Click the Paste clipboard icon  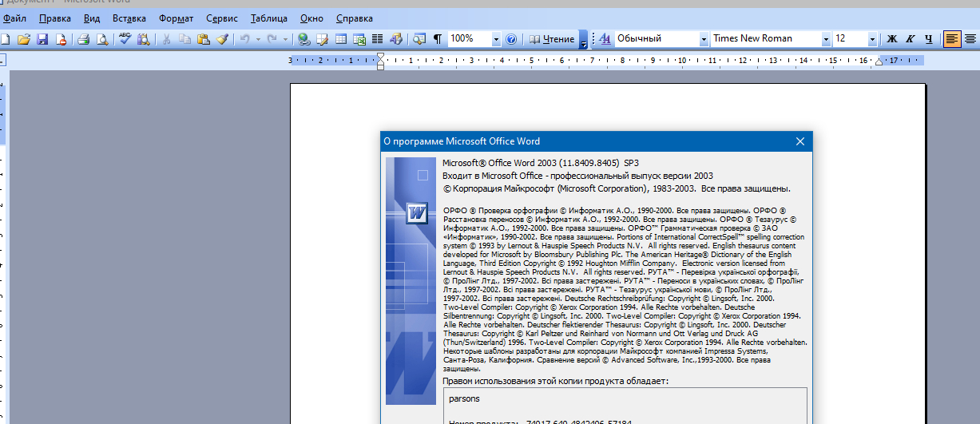pos(204,38)
